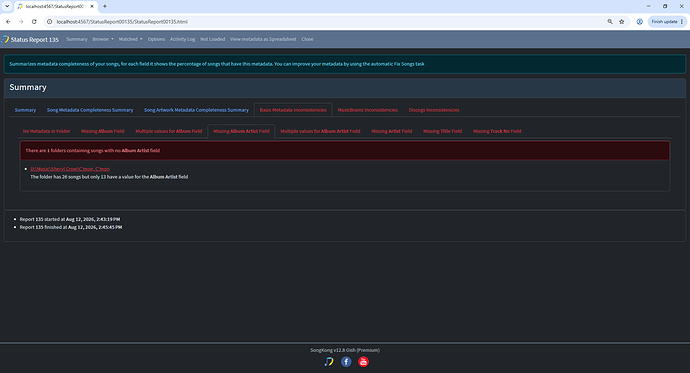Go back with the browser back arrow
The image size is (690, 373).
[8, 22]
